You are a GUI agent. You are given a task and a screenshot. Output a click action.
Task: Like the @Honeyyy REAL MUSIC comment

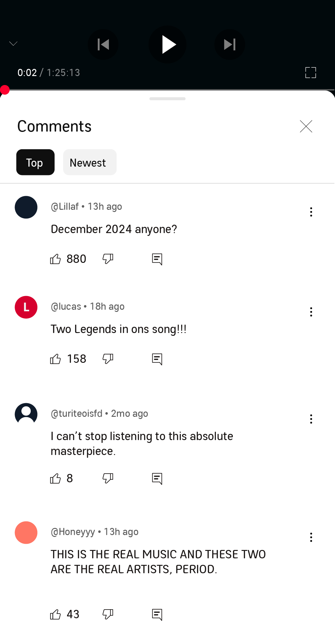pos(56,614)
